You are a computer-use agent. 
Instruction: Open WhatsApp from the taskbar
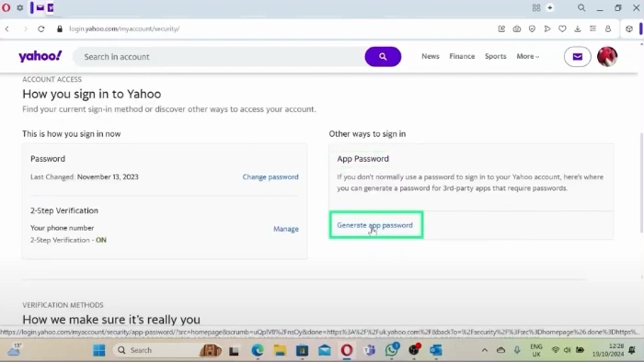coord(392,350)
